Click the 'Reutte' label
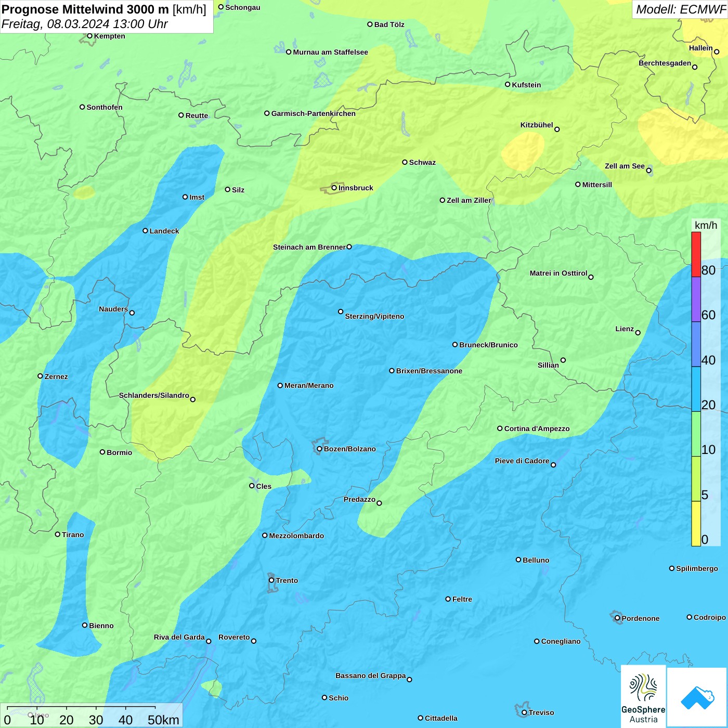Viewport: 728px width, 728px height. coord(197,115)
